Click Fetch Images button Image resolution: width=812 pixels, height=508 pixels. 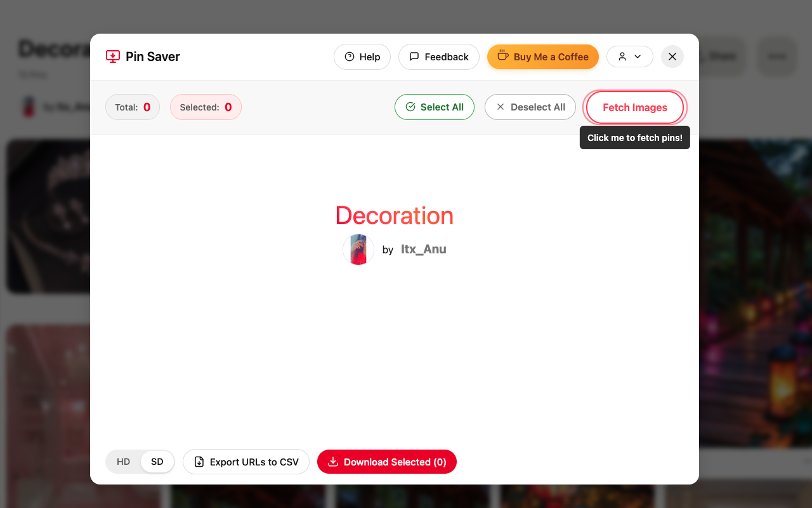pyautogui.click(x=635, y=107)
